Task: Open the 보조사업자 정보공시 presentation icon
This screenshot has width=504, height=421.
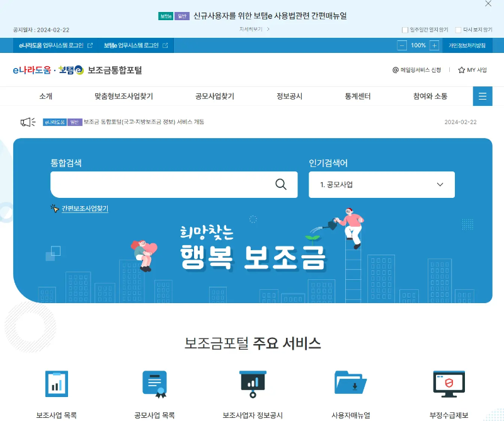Action: [x=253, y=383]
